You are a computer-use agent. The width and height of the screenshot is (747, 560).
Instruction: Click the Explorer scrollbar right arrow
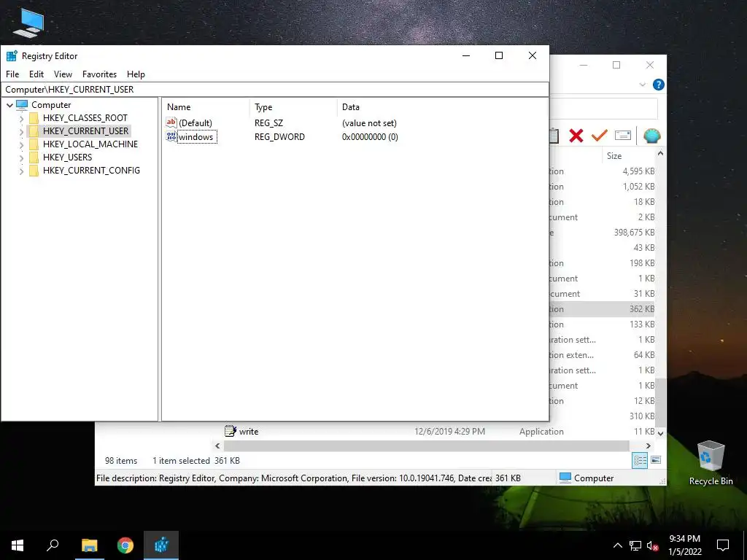click(x=649, y=446)
